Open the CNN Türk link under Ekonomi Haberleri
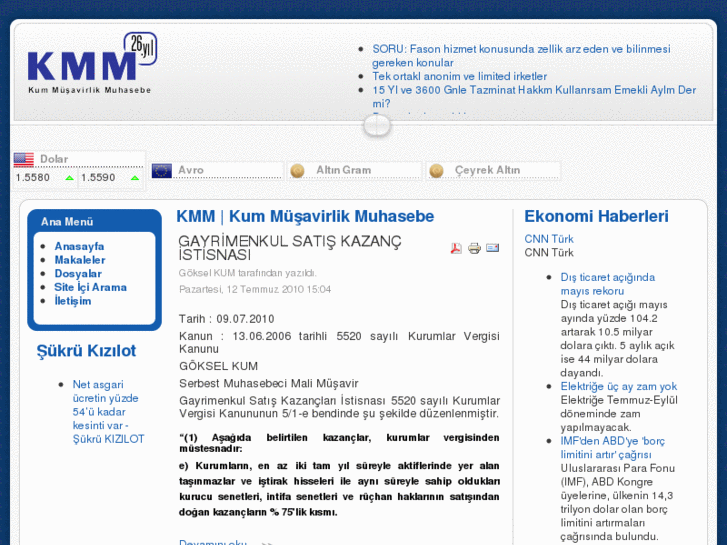Screen dimensions: 727x545 click(549, 239)
